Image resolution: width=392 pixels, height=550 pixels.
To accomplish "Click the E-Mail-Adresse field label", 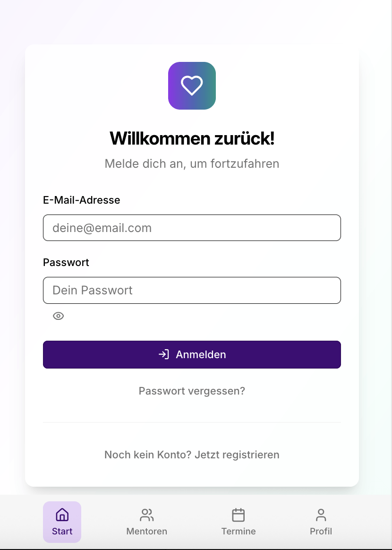I will tap(82, 200).
